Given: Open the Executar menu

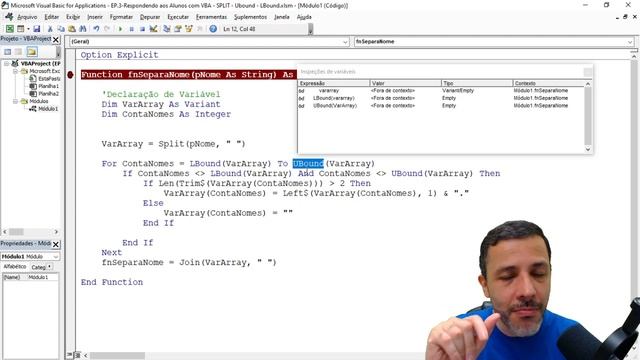Looking at the screenshot, I should [178, 17].
